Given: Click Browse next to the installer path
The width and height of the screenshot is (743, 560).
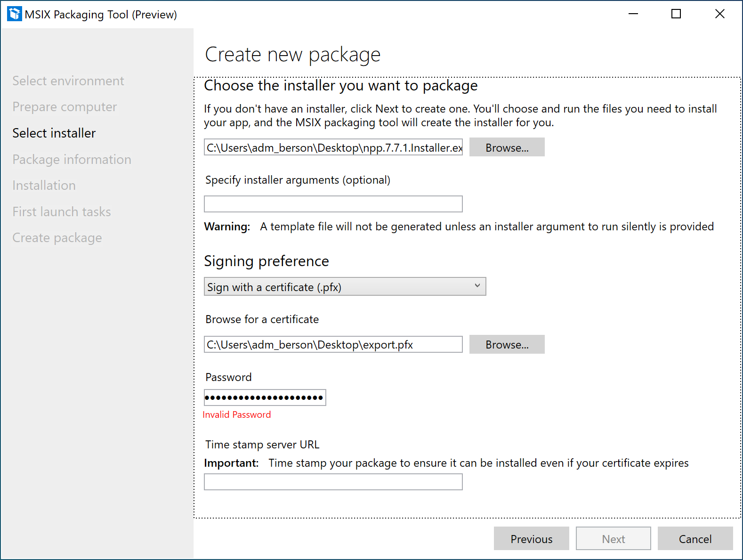Looking at the screenshot, I should (x=507, y=147).
